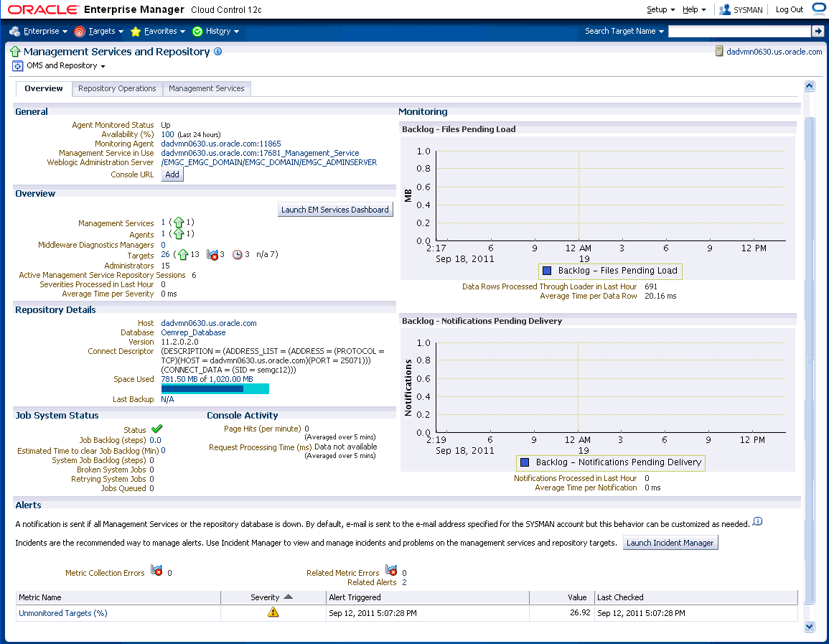
Task: Click the Targets count 26 link
Action: click(x=166, y=254)
